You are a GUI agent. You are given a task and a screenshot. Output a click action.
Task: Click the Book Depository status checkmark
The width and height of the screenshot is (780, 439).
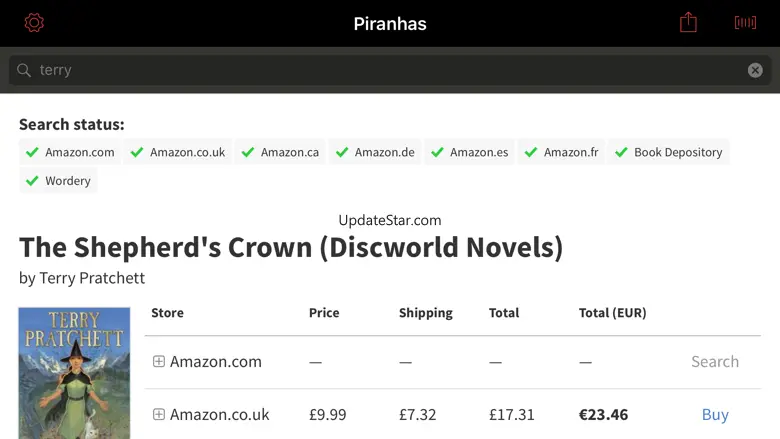point(622,153)
